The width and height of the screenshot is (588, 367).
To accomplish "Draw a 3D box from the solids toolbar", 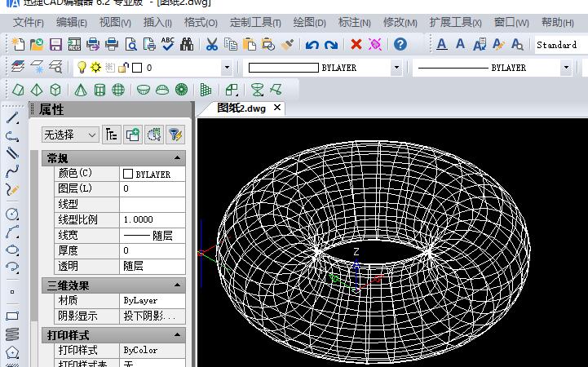I will 55,90.
